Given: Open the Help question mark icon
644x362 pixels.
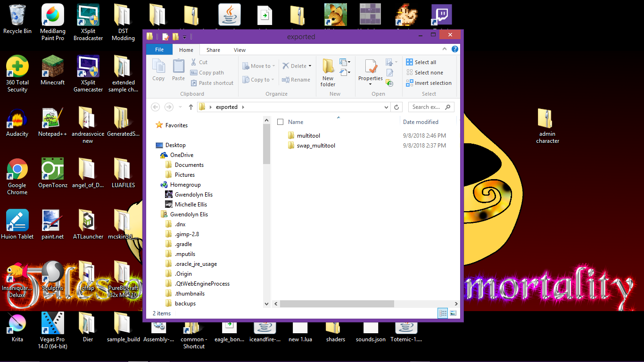Looking at the screenshot, I should tap(454, 49).
